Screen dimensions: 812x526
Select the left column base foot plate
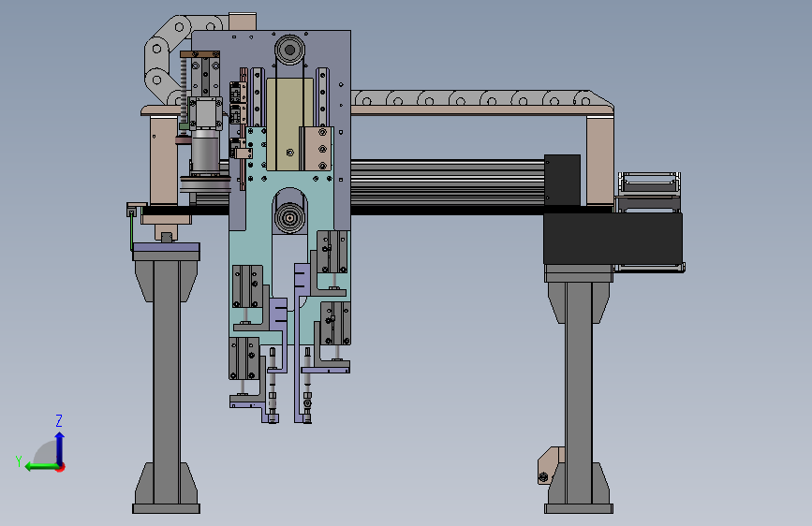click(166, 509)
